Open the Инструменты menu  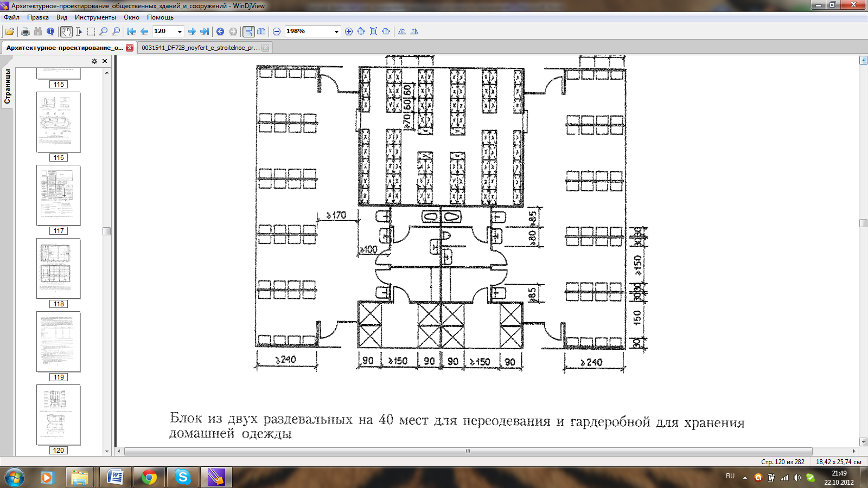[x=95, y=17]
